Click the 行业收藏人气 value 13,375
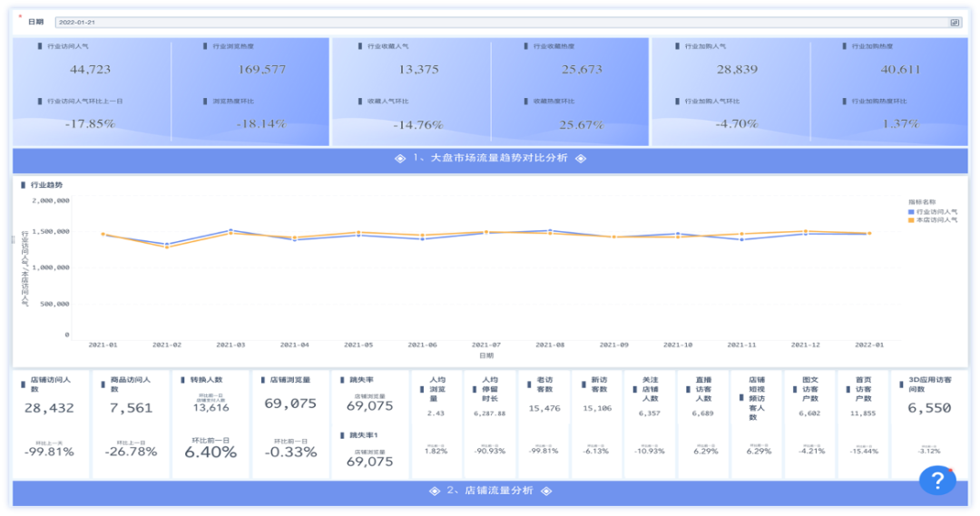This screenshot has width=980, height=516. pyautogui.click(x=418, y=69)
